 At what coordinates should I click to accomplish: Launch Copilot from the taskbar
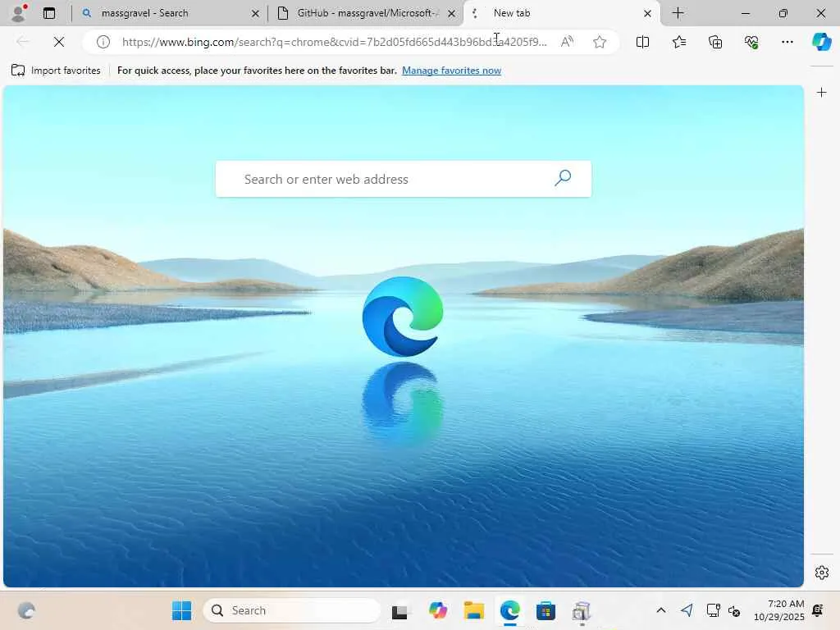coord(438,610)
